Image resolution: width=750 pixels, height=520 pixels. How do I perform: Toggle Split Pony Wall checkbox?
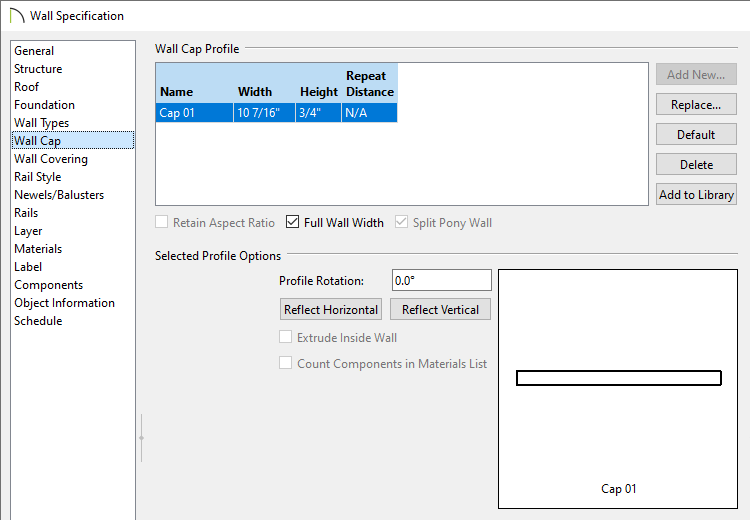coord(401,222)
